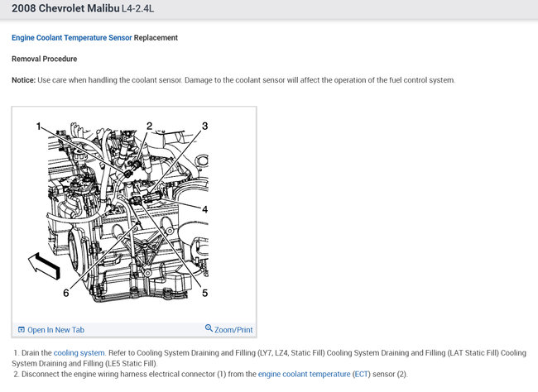Click the ECT abbreviation link
538x392 pixels.
(x=362, y=374)
